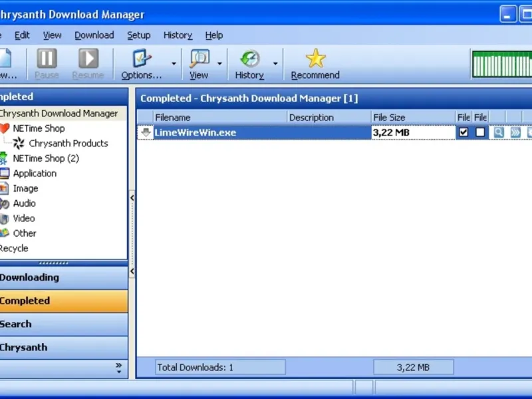The height and width of the screenshot is (399, 532).
Task: Select the Recycle tree item
Action: [x=13, y=248]
